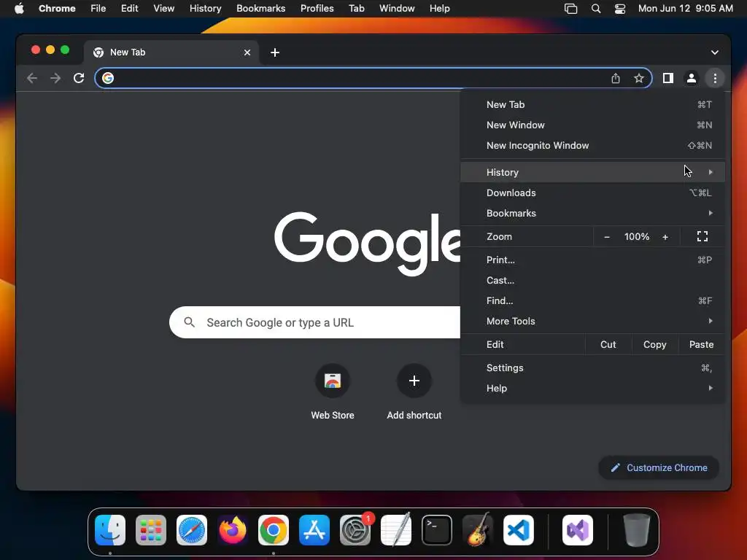The width and height of the screenshot is (747, 560).
Task: Choose New Incognito Window
Action: (x=592, y=146)
